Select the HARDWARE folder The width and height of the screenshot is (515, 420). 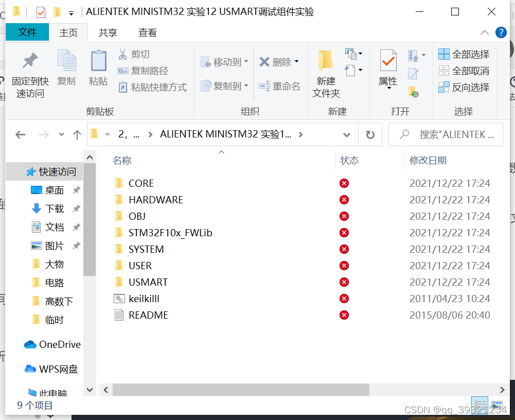pyautogui.click(x=156, y=200)
